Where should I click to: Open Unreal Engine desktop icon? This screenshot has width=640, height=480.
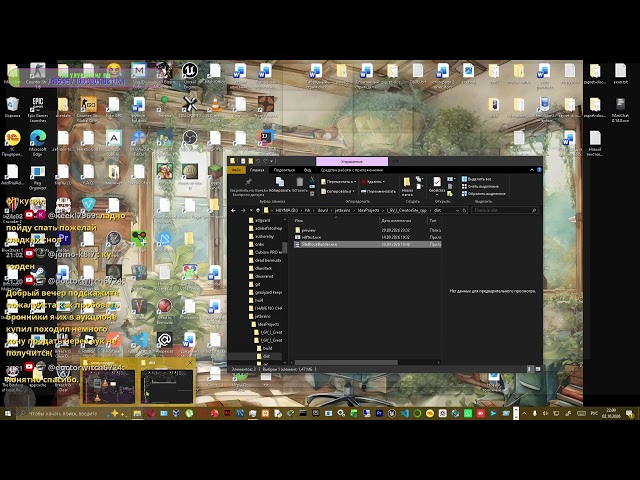(189, 75)
